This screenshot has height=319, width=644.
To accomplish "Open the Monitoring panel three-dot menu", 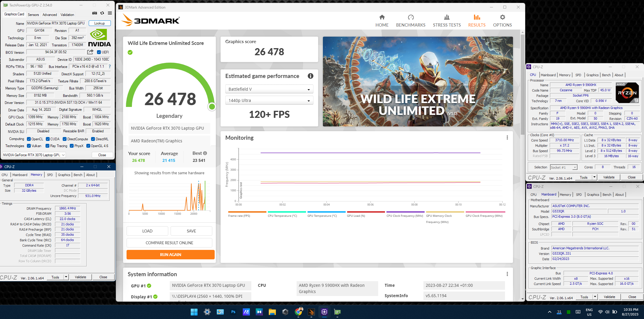I will (x=507, y=138).
